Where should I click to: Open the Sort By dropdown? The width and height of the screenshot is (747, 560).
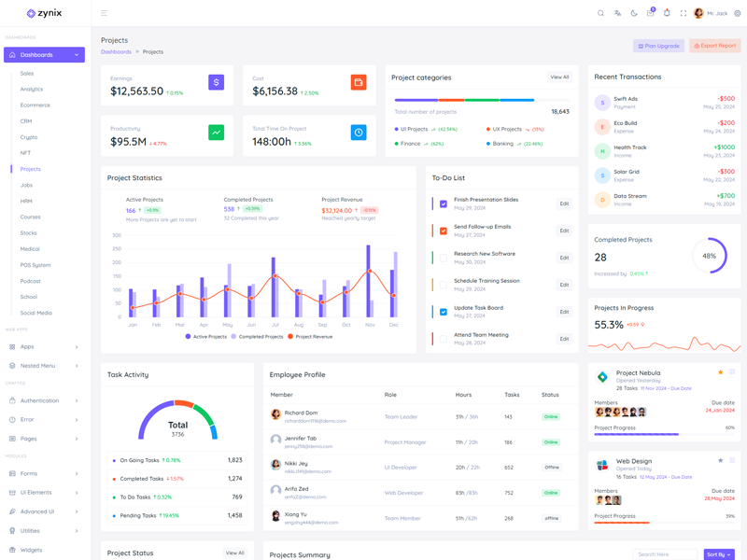(718, 554)
